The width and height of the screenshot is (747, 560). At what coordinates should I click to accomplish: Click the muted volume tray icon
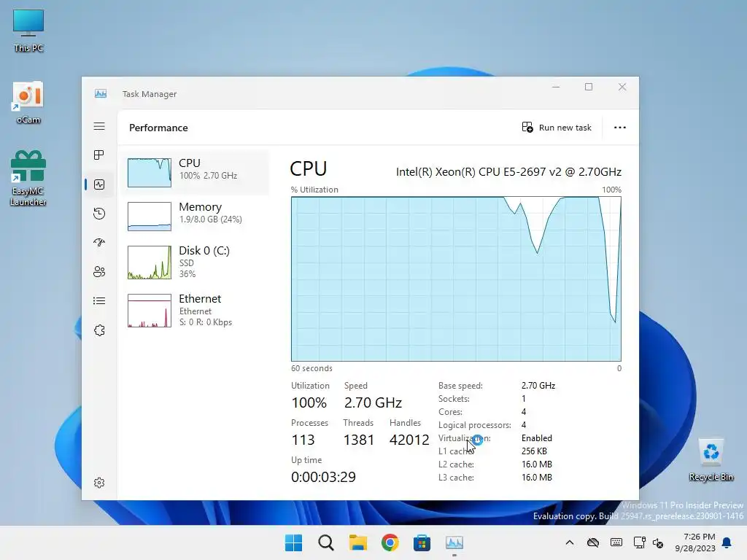click(658, 542)
